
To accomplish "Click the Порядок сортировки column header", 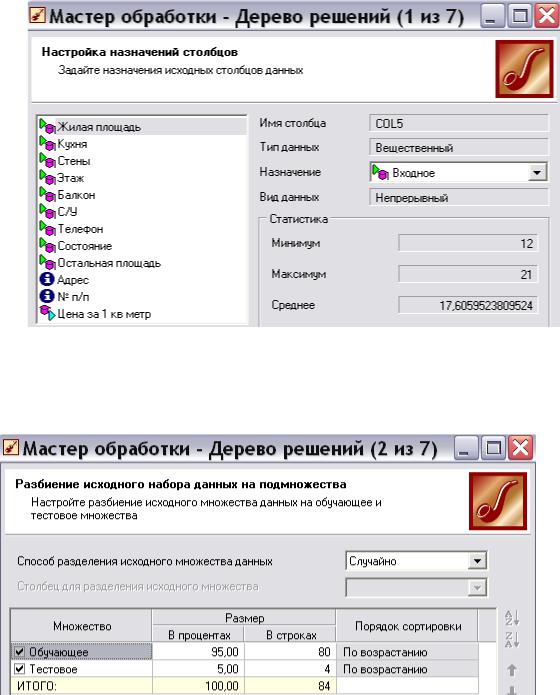I will tap(407, 625).
